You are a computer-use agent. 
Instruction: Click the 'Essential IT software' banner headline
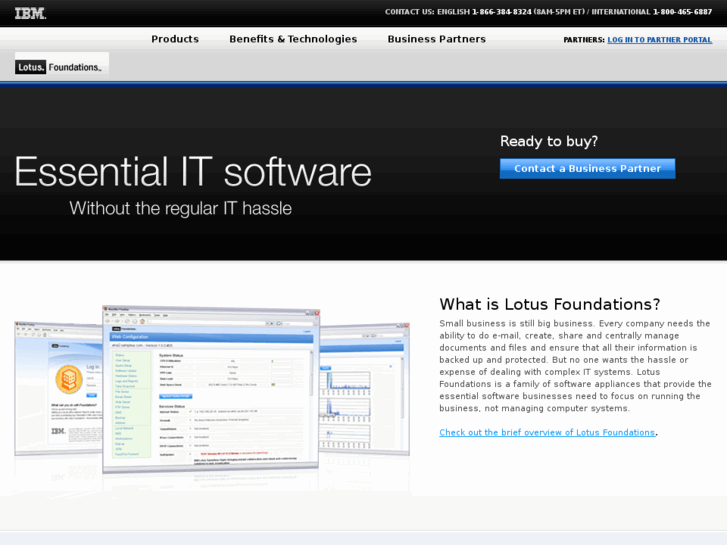(193, 172)
